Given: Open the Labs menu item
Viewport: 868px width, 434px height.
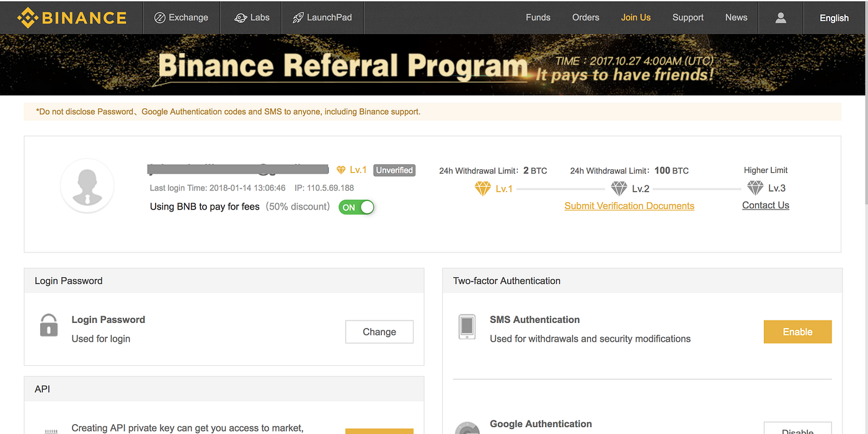Looking at the screenshot, I should (x=252, y=17).
